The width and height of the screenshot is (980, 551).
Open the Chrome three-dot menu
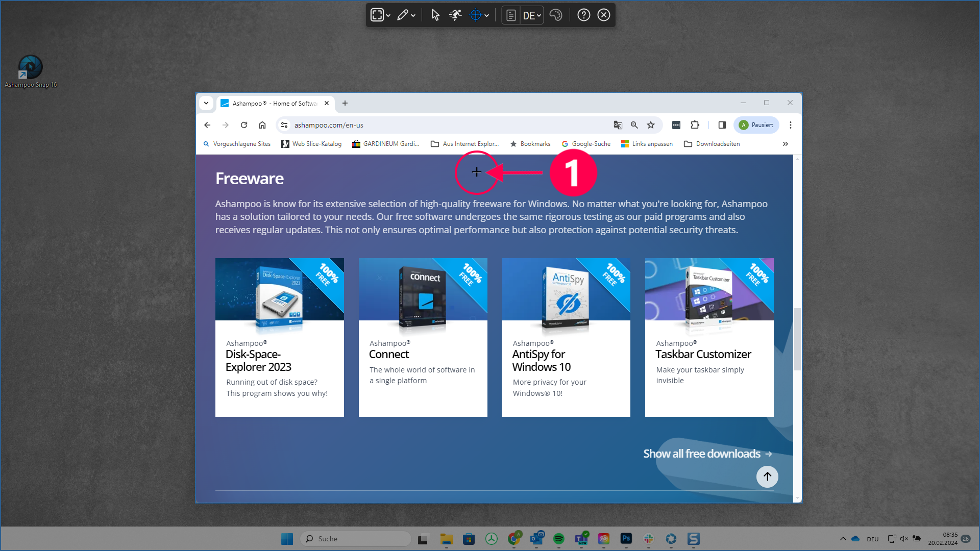791,125
